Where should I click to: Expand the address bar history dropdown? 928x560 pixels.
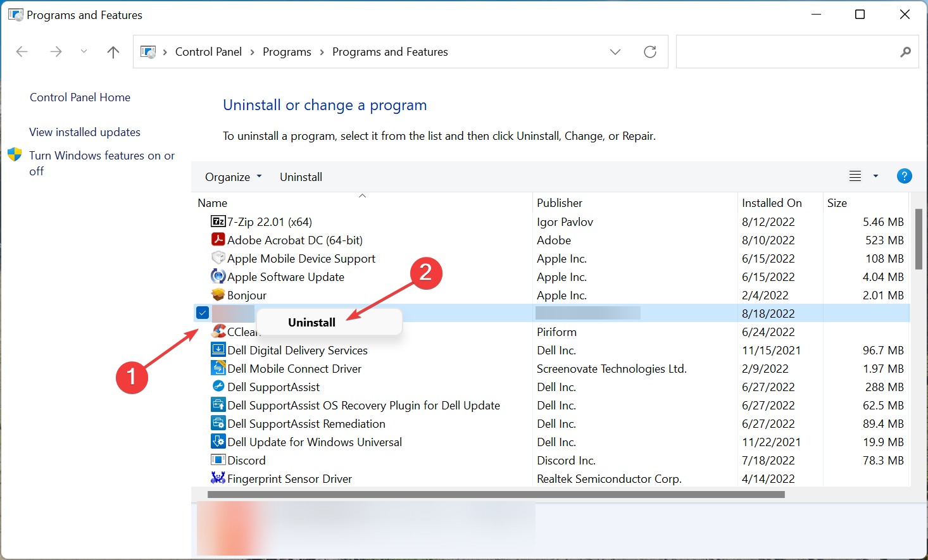615,52
